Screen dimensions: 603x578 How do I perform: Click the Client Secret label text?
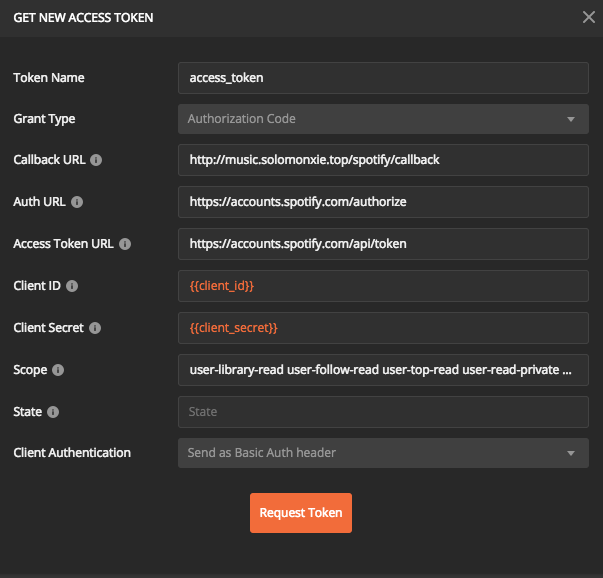pos(48,328)
